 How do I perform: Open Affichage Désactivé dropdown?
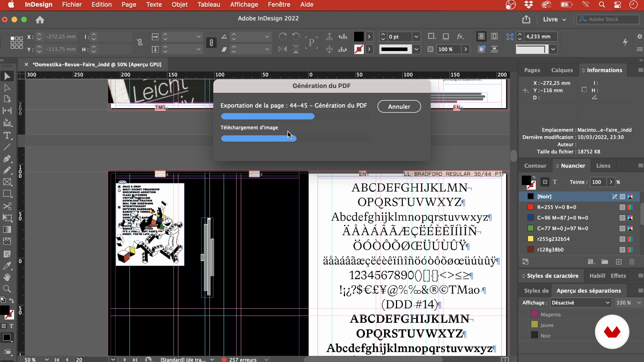(x=581, y=303)
